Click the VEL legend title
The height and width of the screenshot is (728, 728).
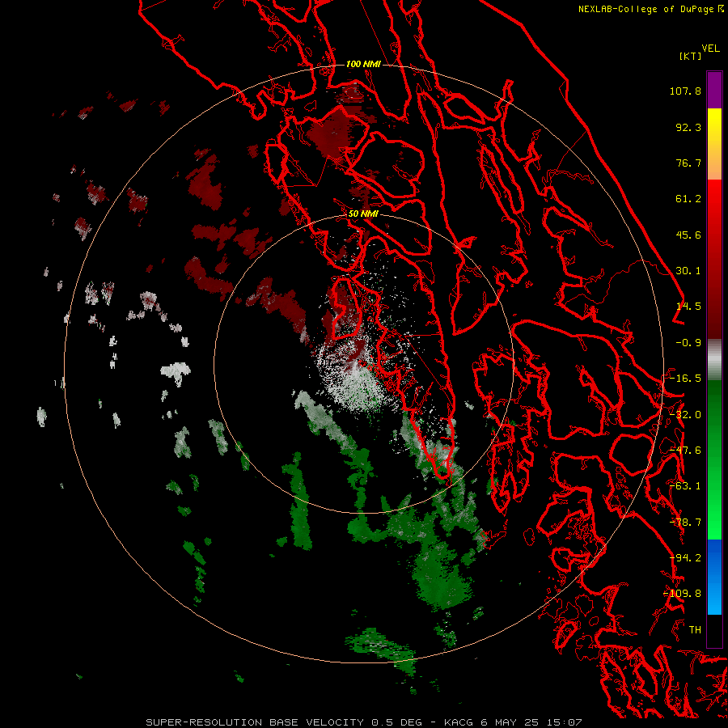pos(710,49)
